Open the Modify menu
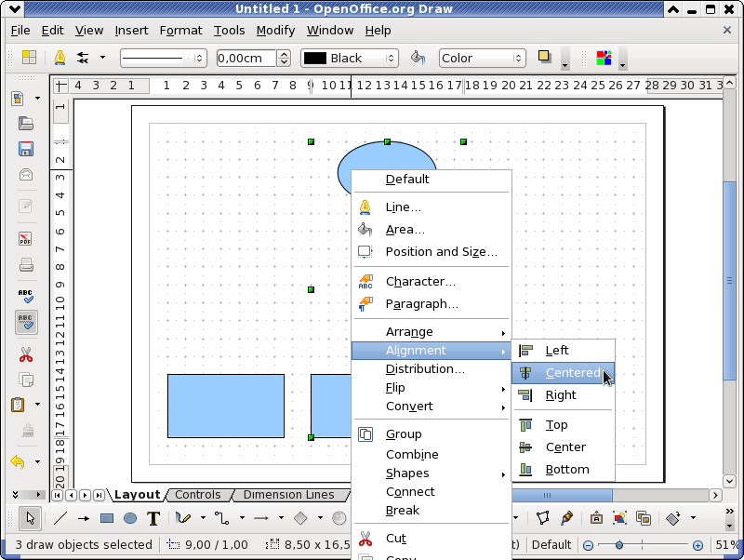744x560 pixels. pyautogui.click(x=275, y=31)
